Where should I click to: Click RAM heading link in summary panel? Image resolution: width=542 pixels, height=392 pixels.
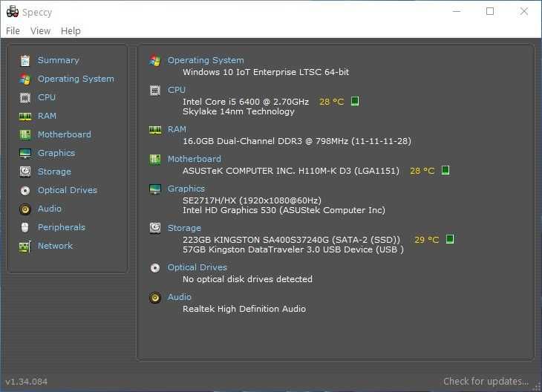(x=177, y=129)
